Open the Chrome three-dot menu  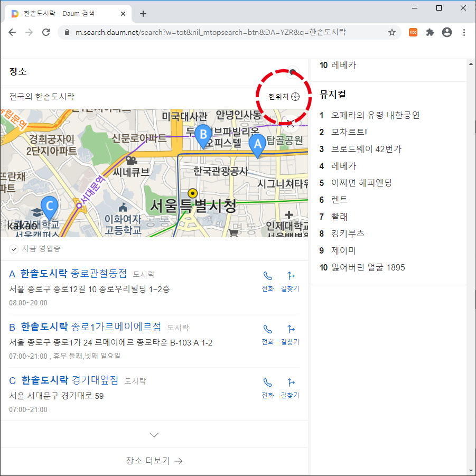tap(464, 32)
